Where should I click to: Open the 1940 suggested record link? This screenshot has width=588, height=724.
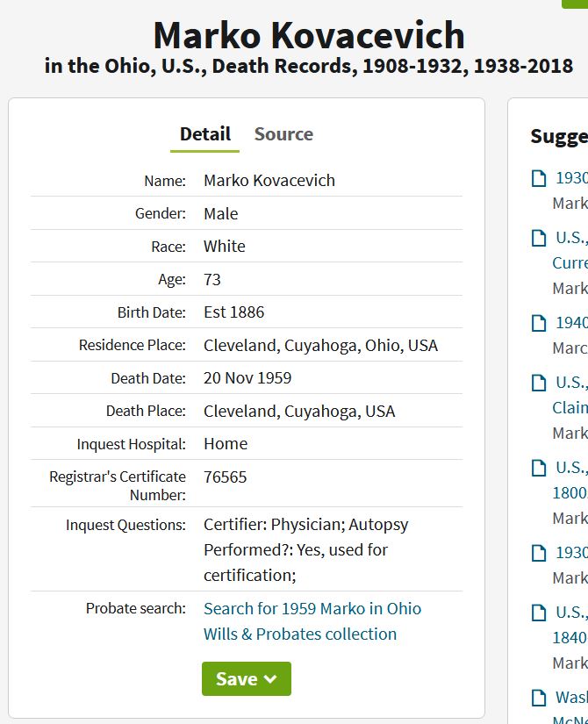point(571,323)
